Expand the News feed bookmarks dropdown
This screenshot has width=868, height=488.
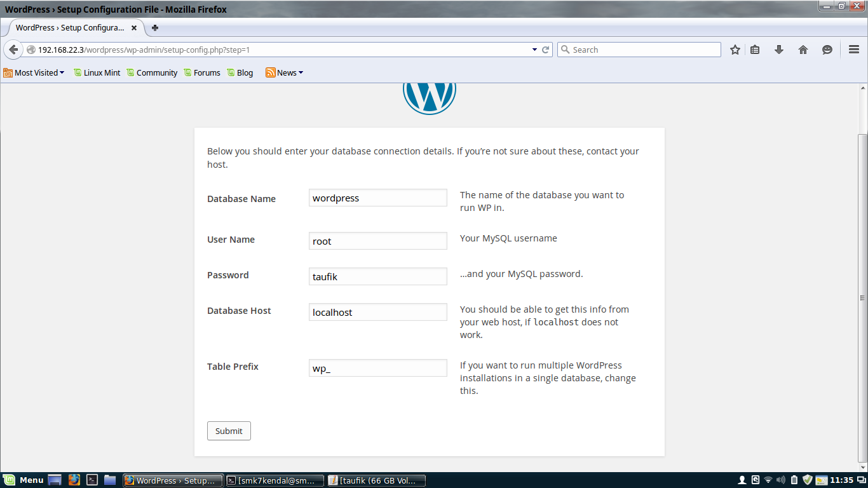(x=285, y=72)
